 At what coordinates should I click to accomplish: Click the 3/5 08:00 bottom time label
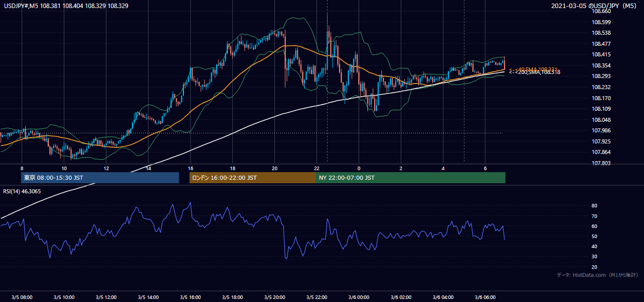(x=22, y=297)
